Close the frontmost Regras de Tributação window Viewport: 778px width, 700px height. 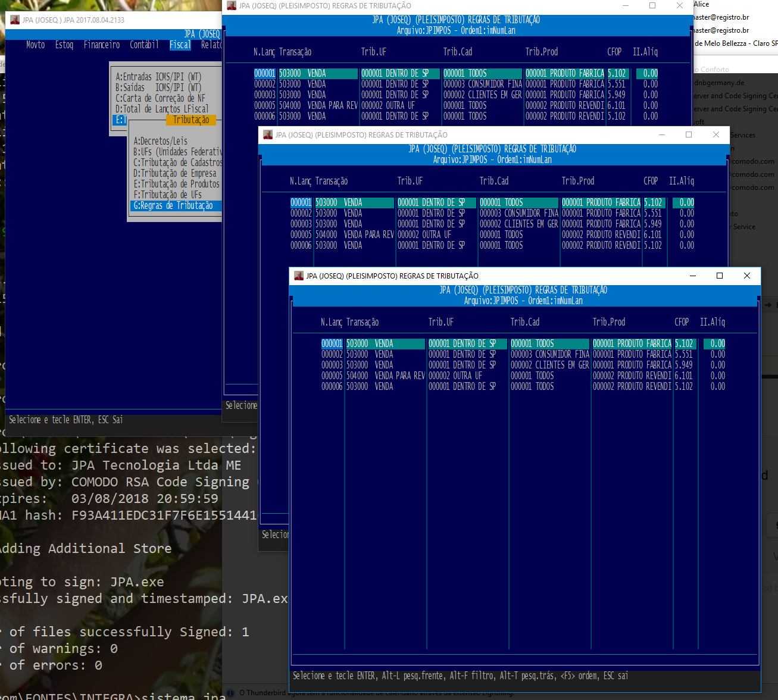tap(747, 276)
